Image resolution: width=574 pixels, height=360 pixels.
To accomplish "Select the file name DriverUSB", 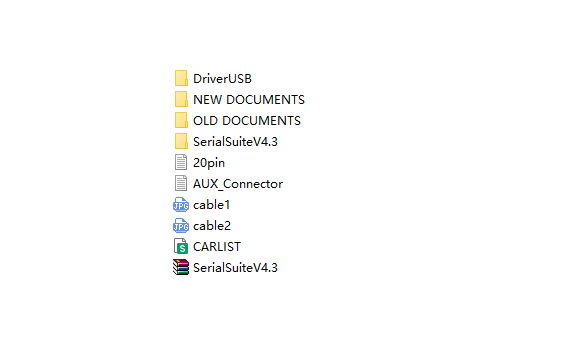I will 222,79.
